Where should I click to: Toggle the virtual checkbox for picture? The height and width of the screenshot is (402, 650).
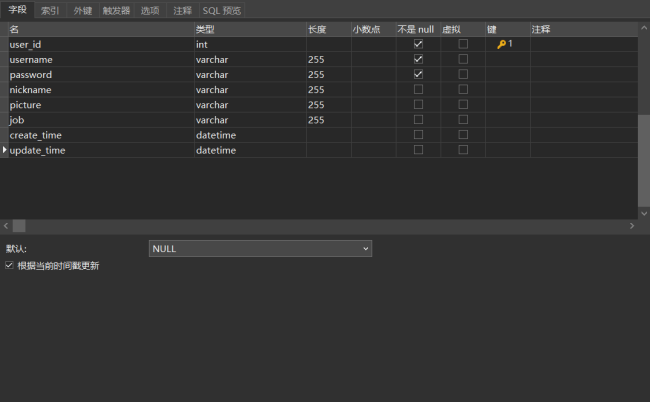(463, 104)
